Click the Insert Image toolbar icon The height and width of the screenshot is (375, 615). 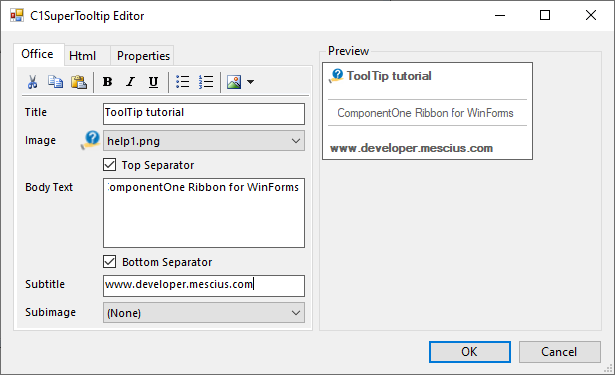(x=234, y=82)
